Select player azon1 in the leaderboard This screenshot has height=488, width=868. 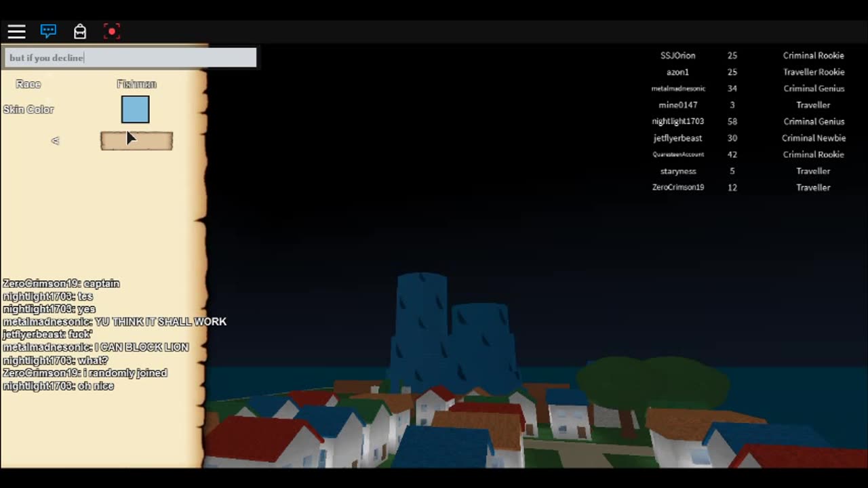pos(677,72)
